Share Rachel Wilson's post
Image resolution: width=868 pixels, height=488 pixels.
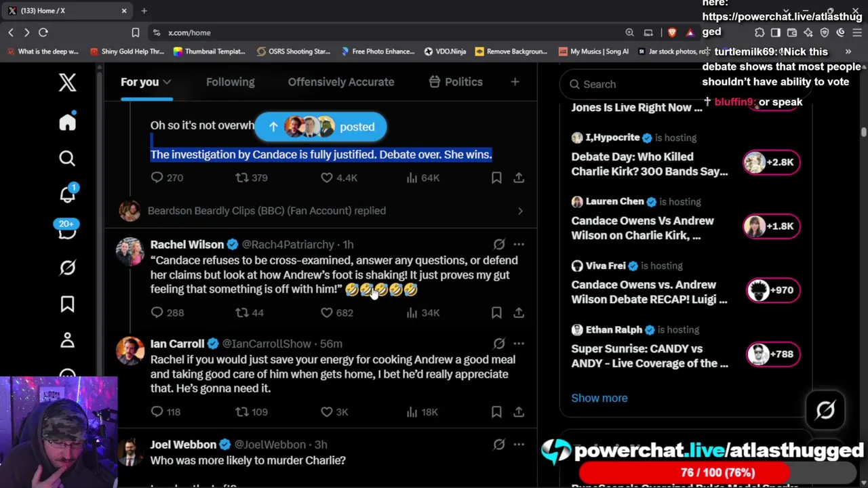click(519, 312)
